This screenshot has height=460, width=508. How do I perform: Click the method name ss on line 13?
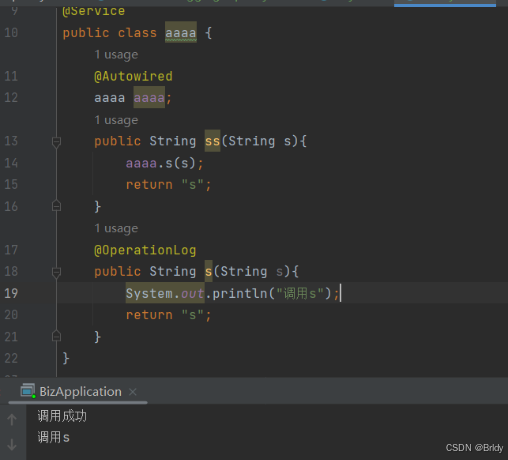[x=212, y=141]
